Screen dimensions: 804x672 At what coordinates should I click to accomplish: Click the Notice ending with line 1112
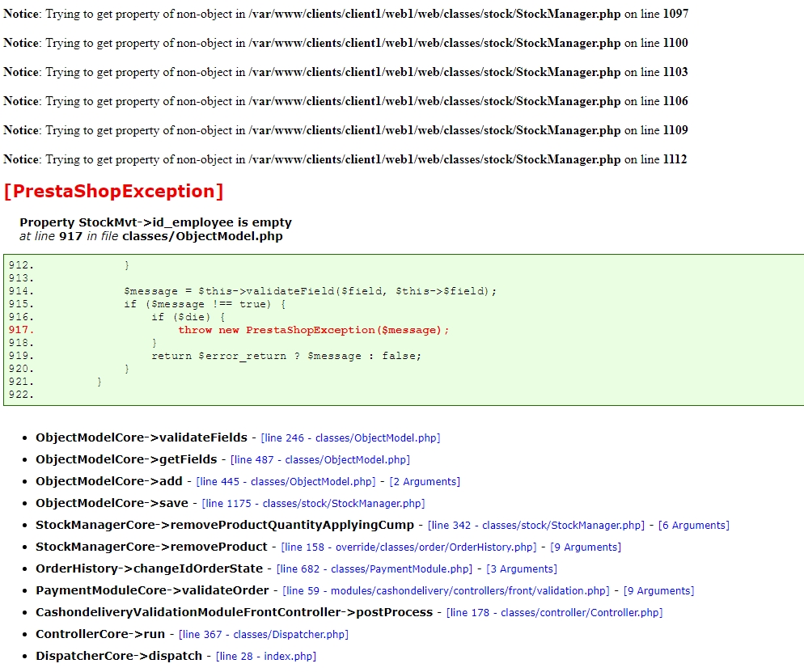(x=345, y=160)
